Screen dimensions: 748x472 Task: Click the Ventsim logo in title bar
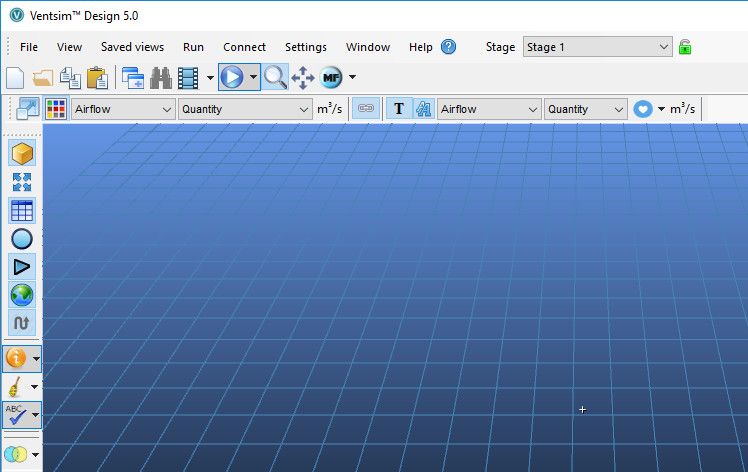click(16, 15)
